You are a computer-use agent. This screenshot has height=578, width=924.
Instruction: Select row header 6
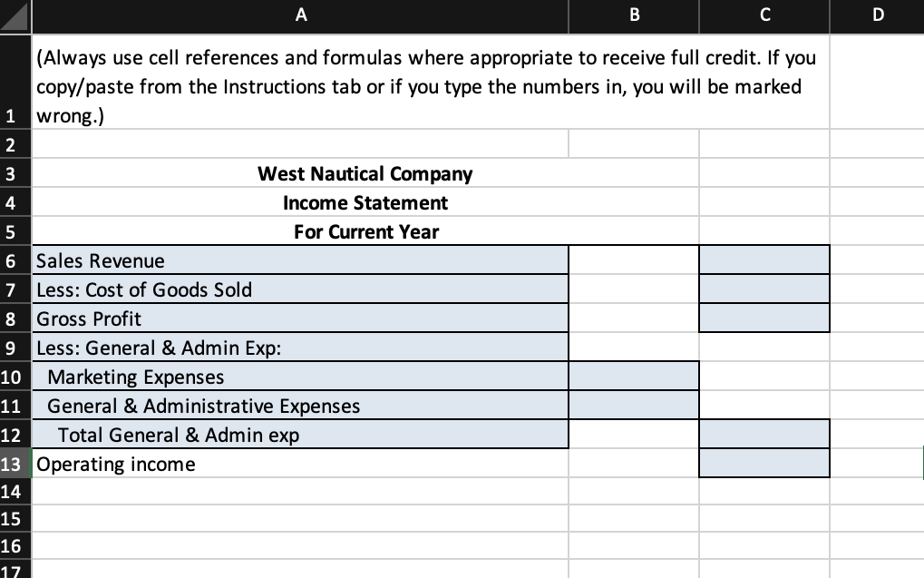tap(15, 260)
